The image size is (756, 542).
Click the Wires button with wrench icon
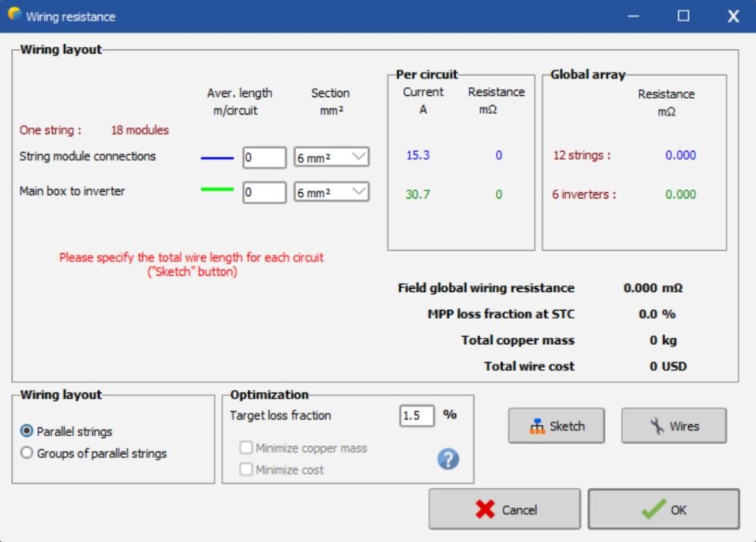[x=674, y=426]
